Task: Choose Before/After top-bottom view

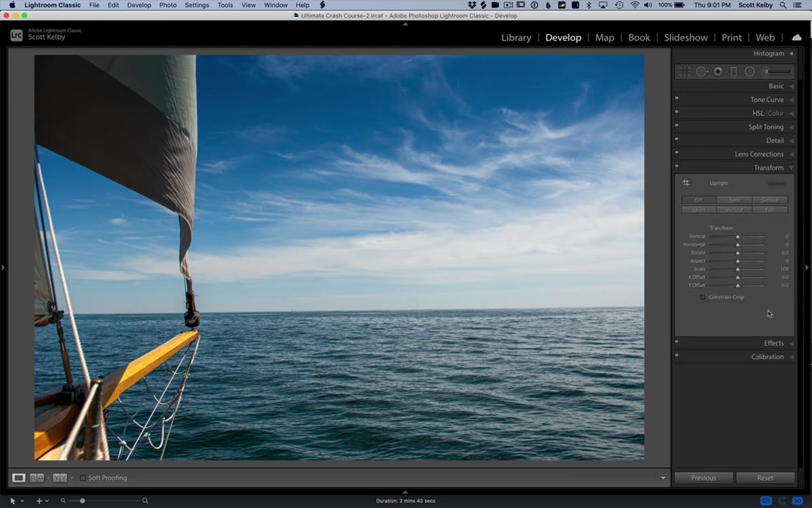Action: pos(60,478)
